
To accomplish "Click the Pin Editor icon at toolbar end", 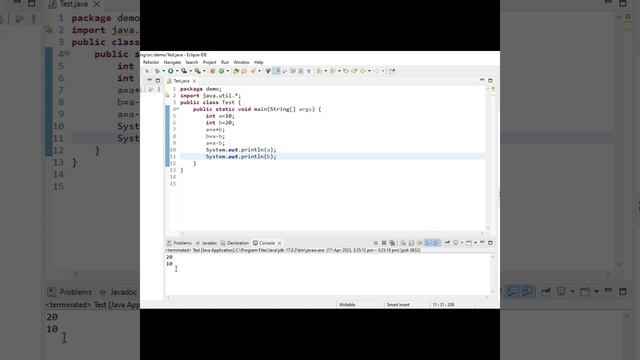I will coord(392,71).
